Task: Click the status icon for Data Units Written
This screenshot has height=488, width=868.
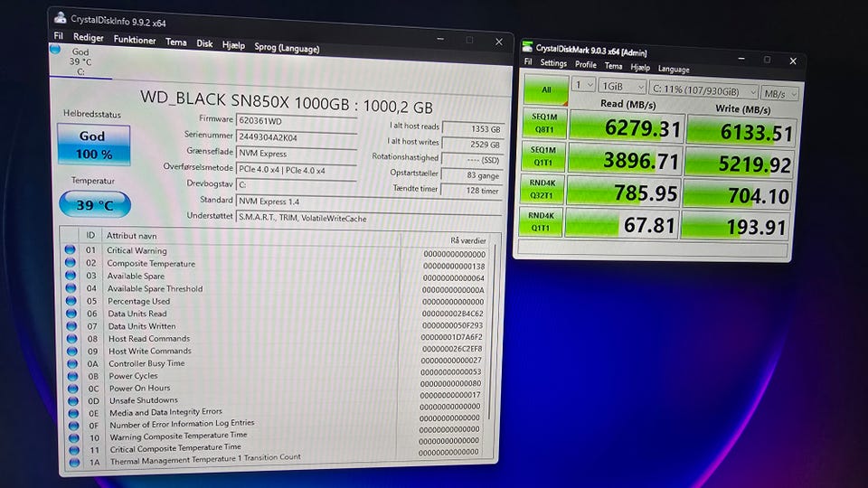Action: click(71, 326)
